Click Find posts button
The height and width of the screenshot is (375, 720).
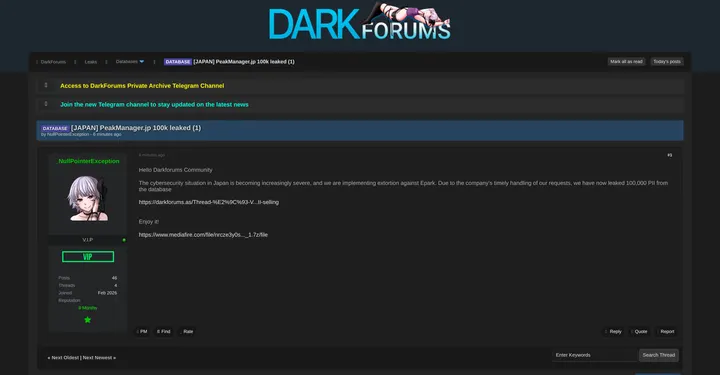click(163, 331)
